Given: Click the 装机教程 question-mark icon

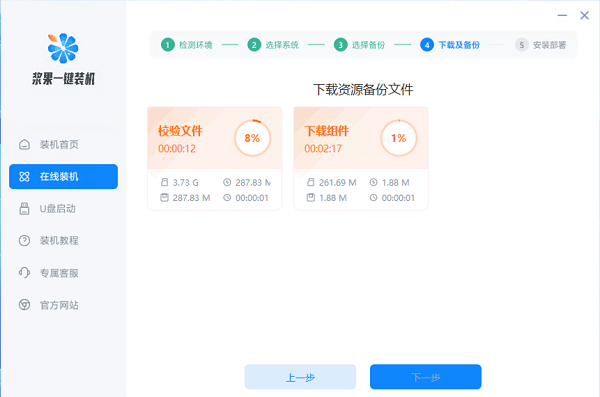Looking at the screenshot, I should point(24,240).
